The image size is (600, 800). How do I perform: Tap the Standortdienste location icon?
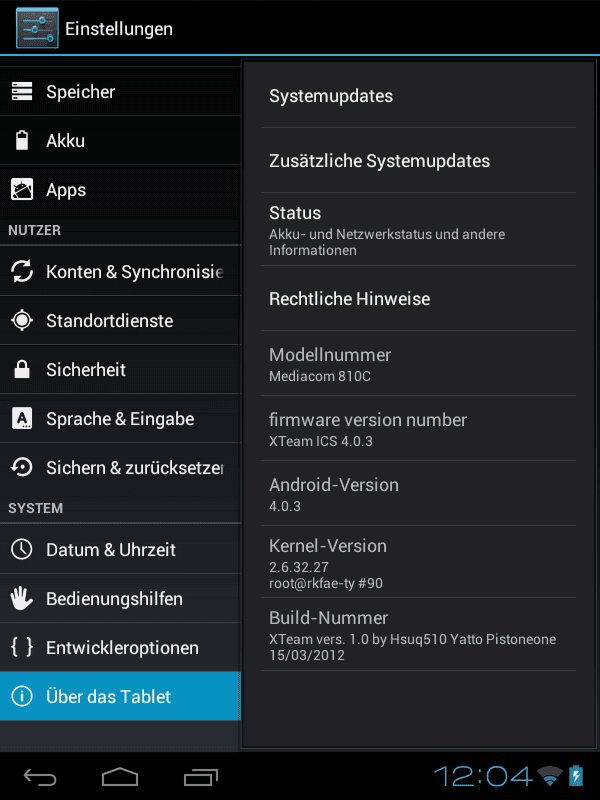pyautogui.click(x=22, y=320)
